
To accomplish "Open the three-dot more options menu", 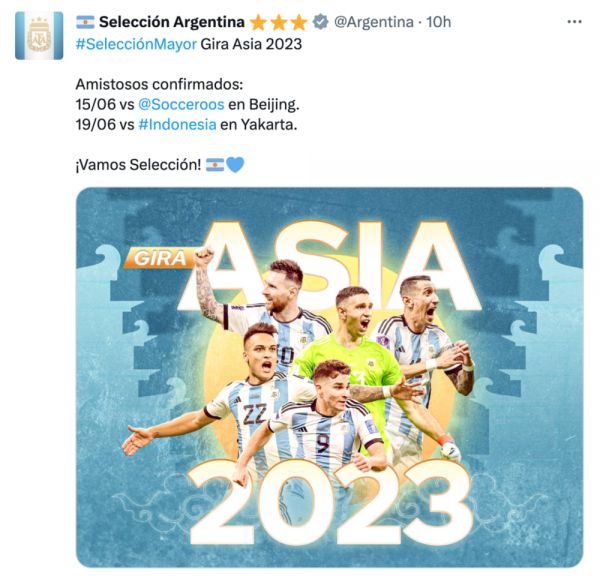I will [574, 22].
